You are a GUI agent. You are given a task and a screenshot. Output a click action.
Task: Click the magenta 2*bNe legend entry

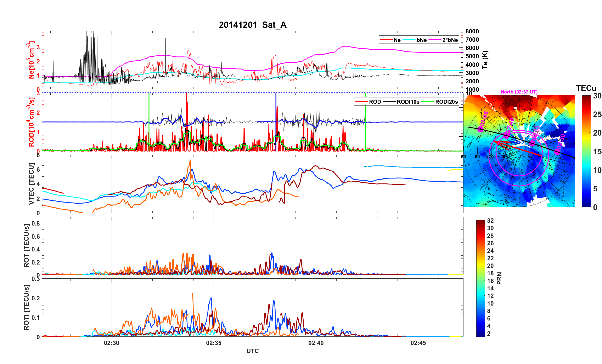(450, 40)
